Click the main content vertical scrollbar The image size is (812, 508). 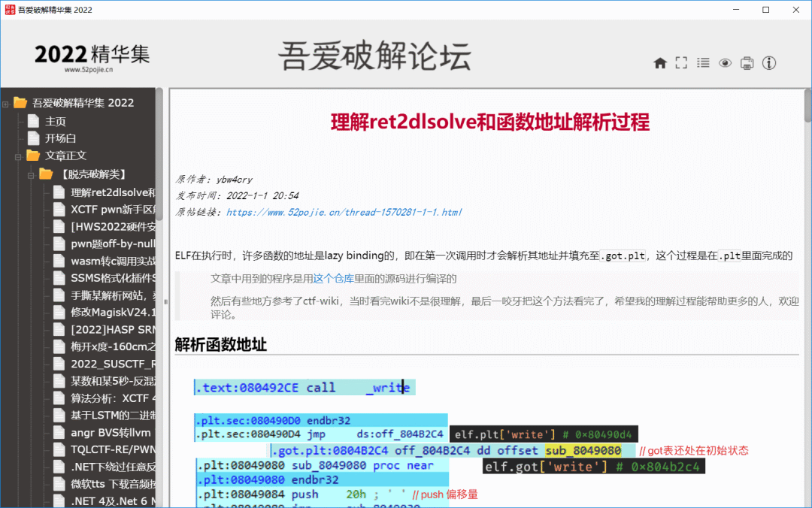point(807,301)
